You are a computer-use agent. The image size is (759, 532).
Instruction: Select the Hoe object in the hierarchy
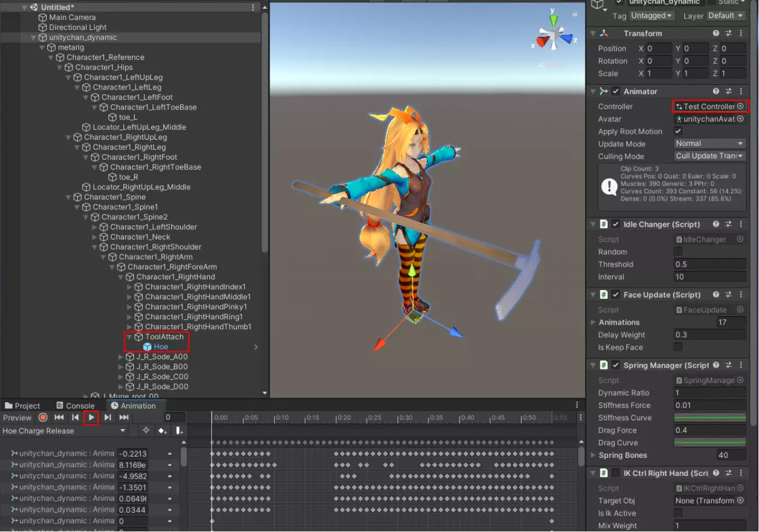coord(161,347)
